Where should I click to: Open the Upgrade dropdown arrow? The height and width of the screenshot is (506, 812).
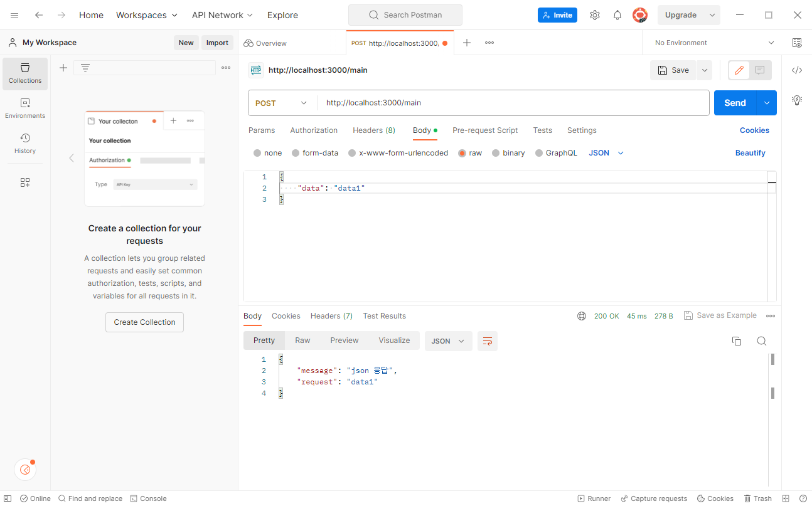coord(712,15)
